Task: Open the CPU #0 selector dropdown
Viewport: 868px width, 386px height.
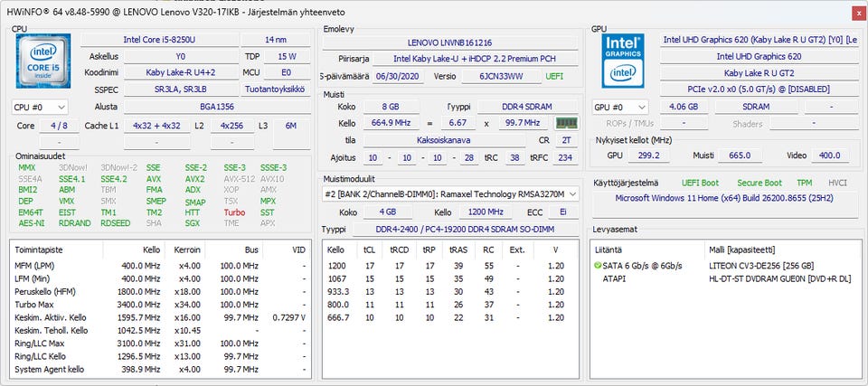Action: 40,107
